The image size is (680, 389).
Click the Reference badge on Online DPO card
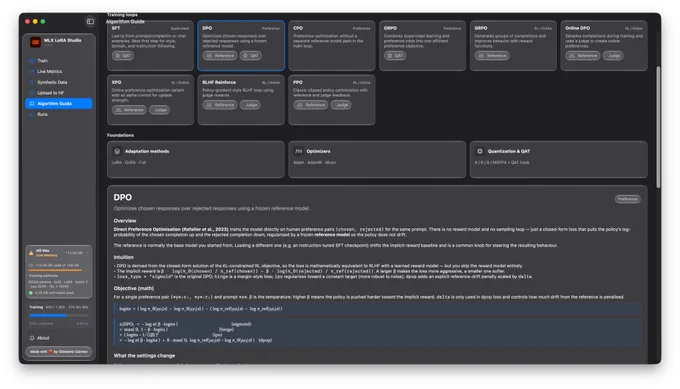583,56
